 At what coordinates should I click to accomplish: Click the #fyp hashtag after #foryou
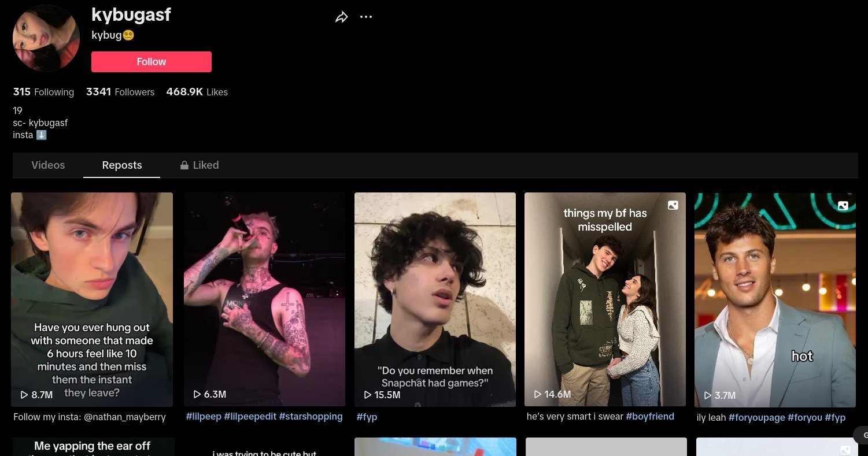(x=835, y=417)
